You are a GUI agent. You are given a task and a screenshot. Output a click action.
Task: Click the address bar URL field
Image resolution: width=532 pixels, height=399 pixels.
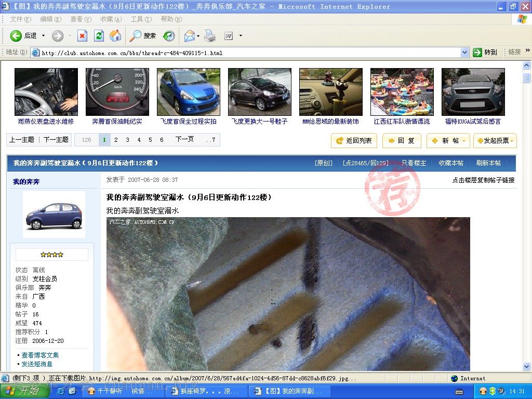point(250,53)
